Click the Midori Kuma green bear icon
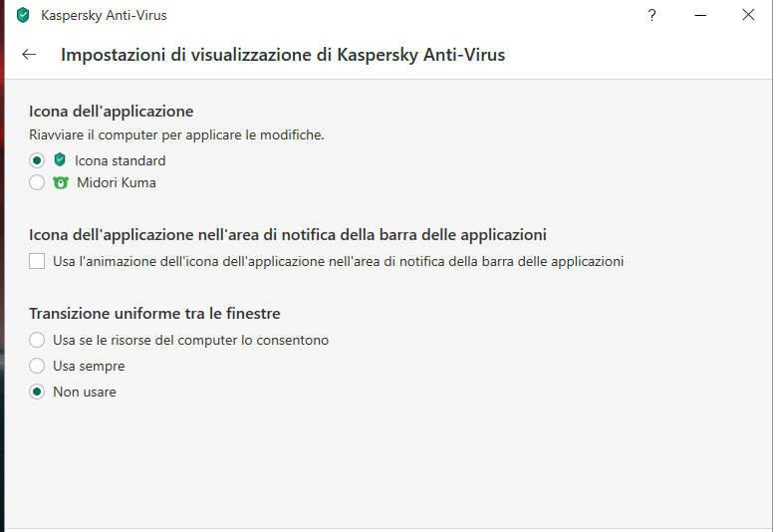This screenshot has width=773, height=532. [61, 183]
